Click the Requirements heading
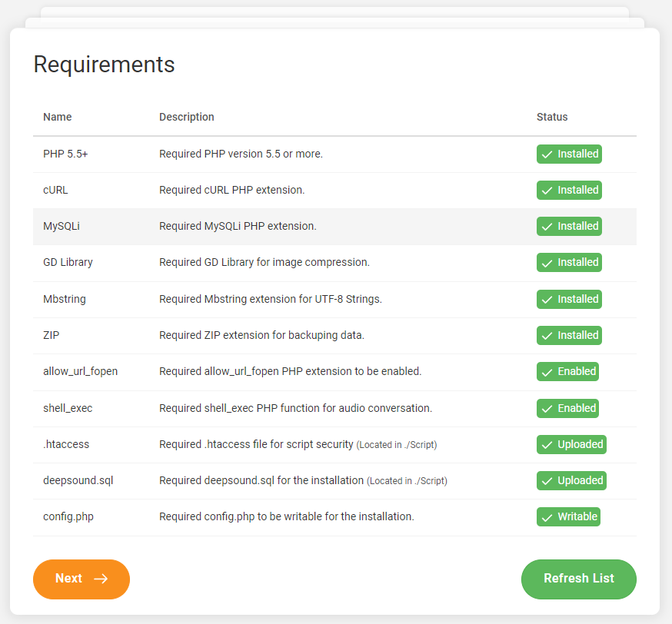Image resolution: width=672 pixels, height=624 pixels. [104, 65]
